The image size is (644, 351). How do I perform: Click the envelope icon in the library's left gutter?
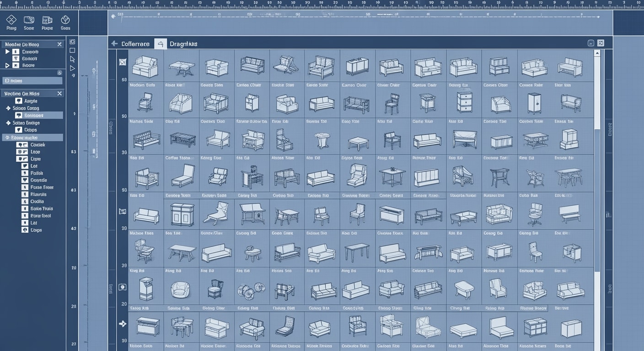click(x=122, y=211)
